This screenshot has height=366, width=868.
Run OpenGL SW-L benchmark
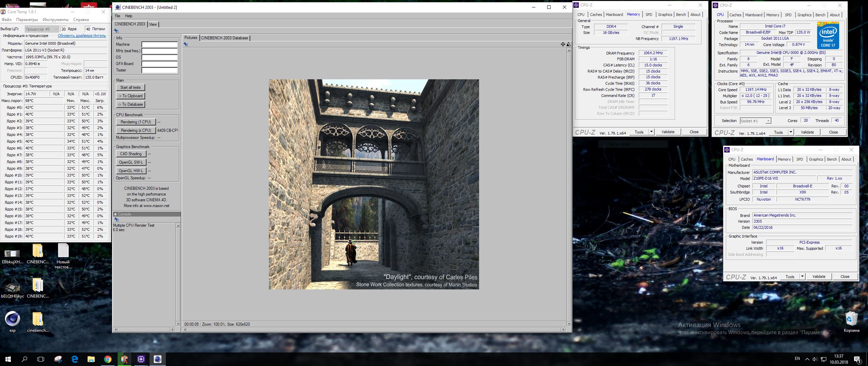click(x=131, y=162)
